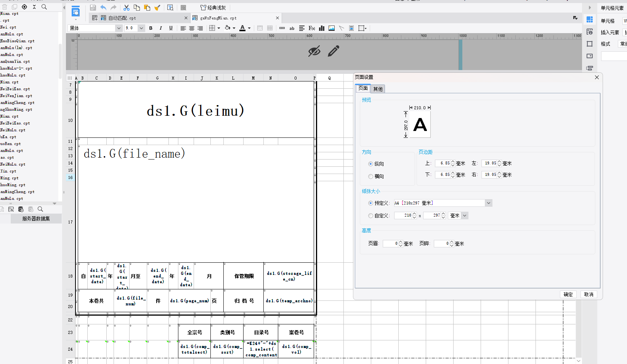The height and width of the screenshot is (364, 627).
Task: Locate current template in file tree
Action: tap(24, 7)
